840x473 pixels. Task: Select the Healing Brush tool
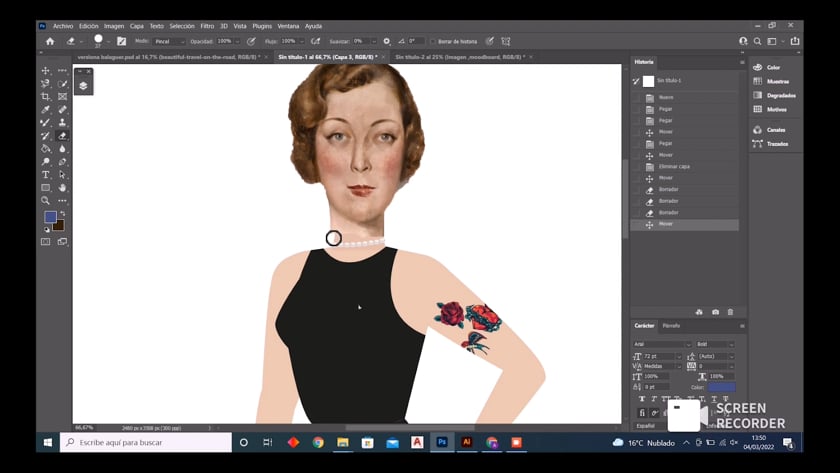[62, 109]
